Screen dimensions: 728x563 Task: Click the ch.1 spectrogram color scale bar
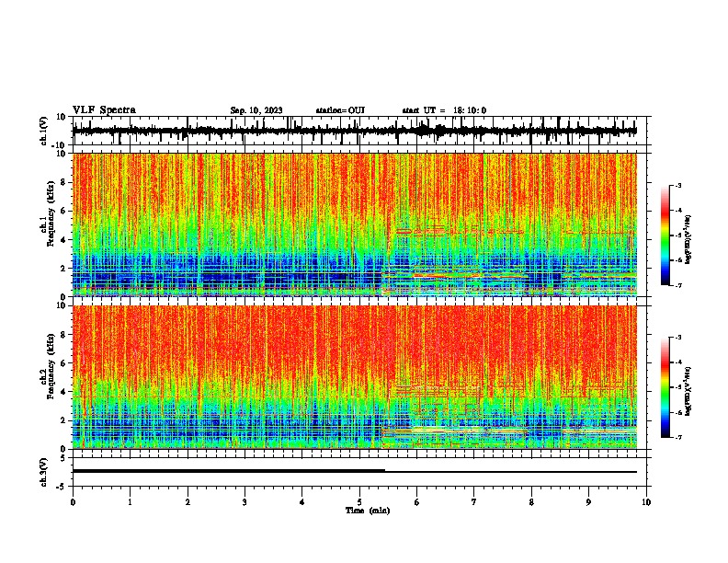click(665, 236)
